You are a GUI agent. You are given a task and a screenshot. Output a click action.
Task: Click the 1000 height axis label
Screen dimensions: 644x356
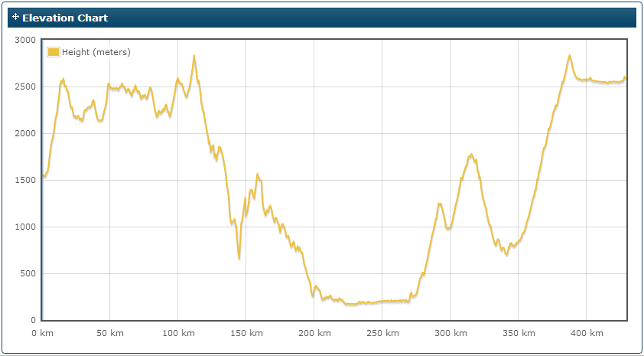(x=26, y=227)
